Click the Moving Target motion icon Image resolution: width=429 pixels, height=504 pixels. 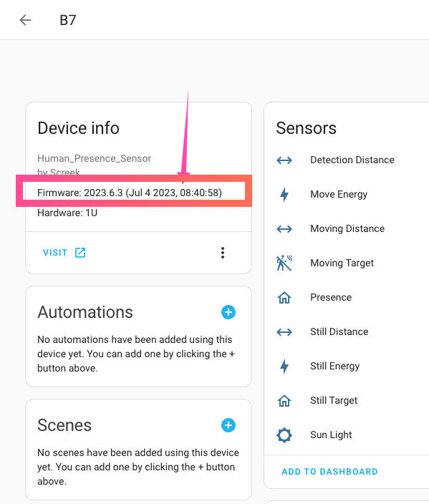(284, 263)
